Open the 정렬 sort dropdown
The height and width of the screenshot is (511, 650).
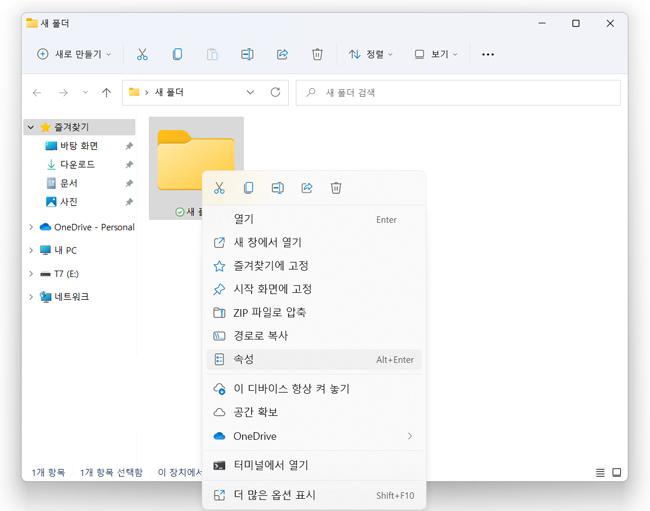(371, 54)
